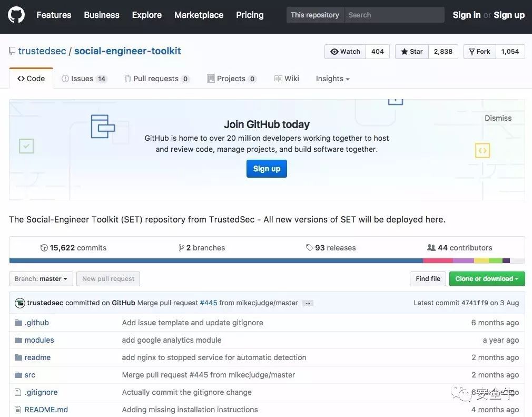
Task: Dismiss the Join GitHub banner
Action: pyautogui.click(x=498, y=118)
